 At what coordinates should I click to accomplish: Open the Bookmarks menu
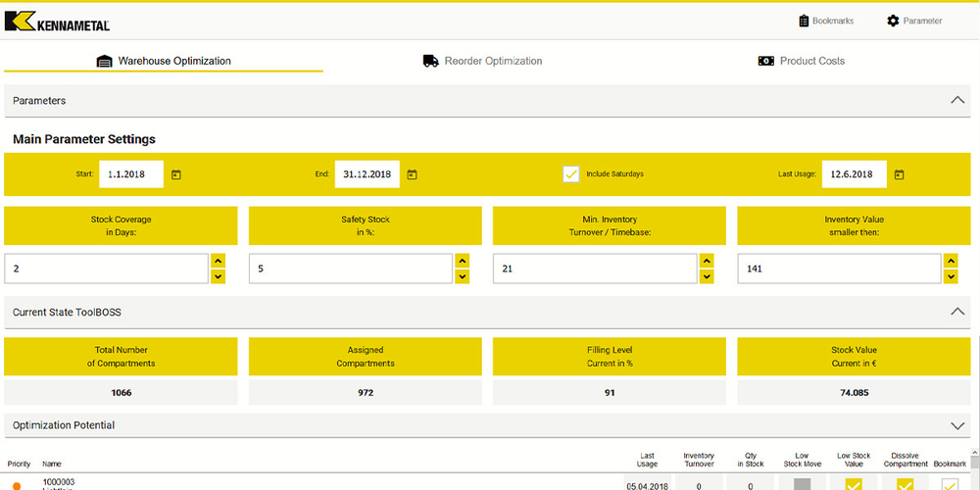pos(826,21)
